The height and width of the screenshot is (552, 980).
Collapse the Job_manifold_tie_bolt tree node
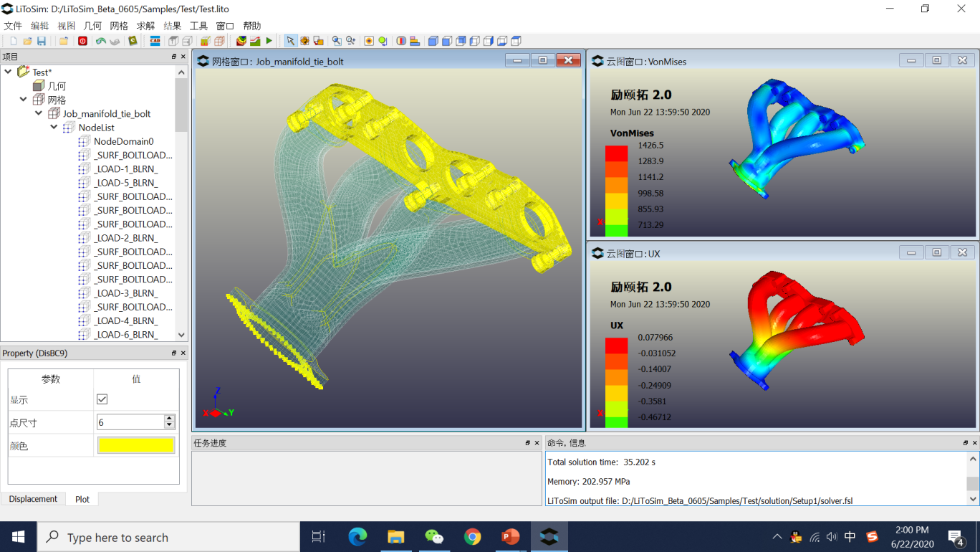(x=39, y=114)
